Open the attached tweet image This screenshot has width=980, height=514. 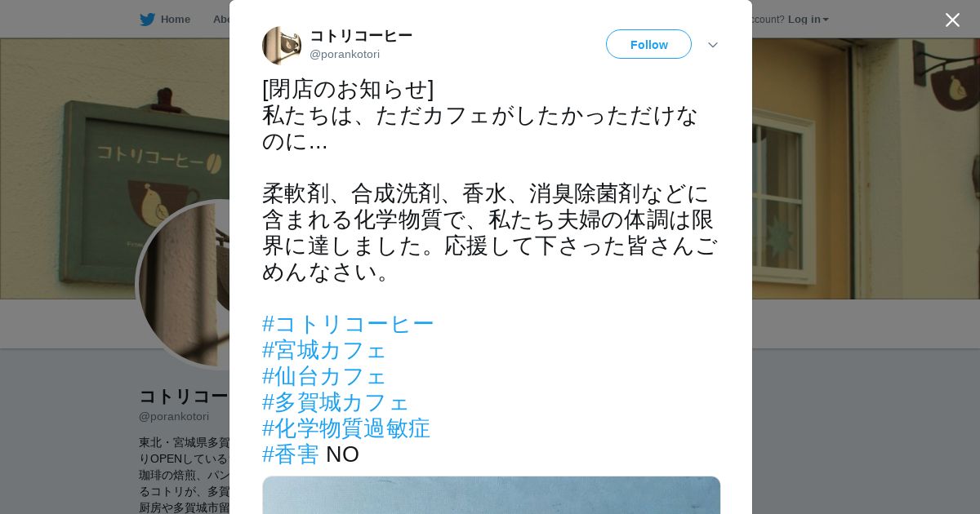point(491,495)
